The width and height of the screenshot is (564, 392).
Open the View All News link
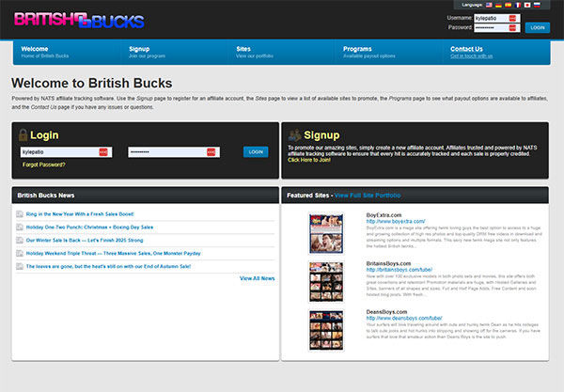pos(257,278)
